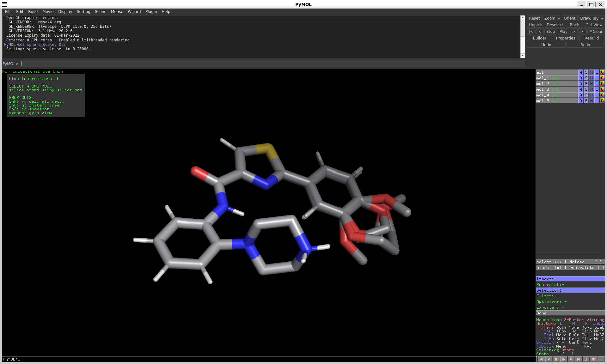
Task: Open Action menu for mol_3
Action: click(x=581, y=89)
